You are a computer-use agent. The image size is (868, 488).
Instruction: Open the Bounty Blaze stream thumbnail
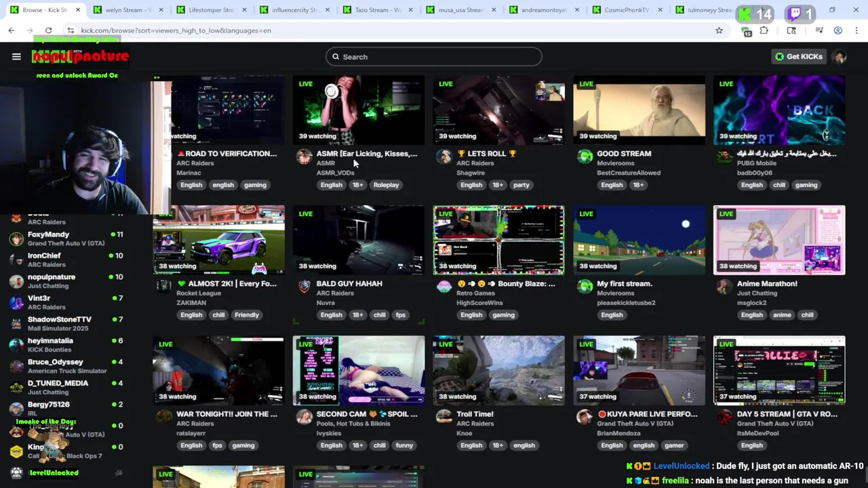[498, 240]
